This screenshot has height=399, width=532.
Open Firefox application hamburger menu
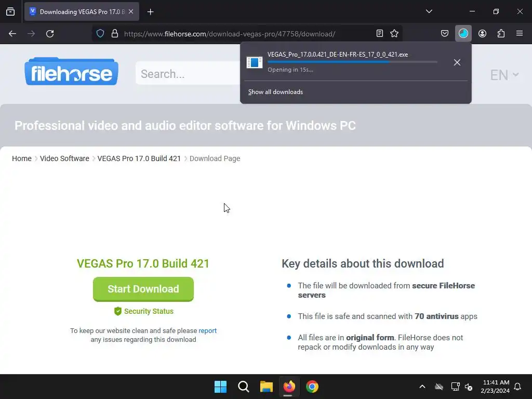pos(520,33)
